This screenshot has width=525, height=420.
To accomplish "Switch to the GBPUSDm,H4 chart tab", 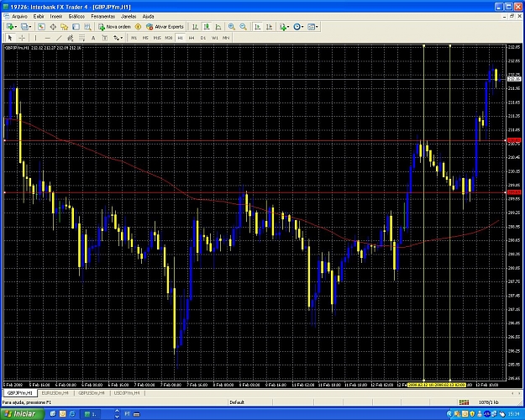I will 92,393.
